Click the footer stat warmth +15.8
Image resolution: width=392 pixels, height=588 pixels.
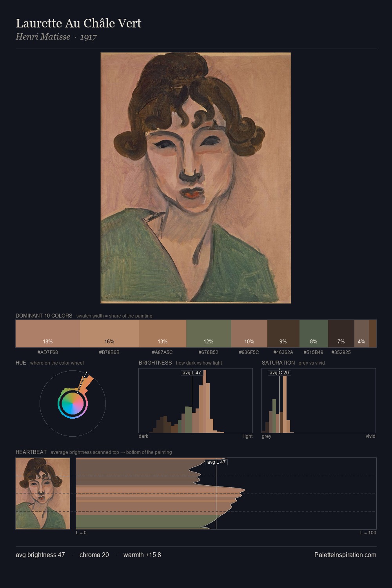click(x=142, y=555)
